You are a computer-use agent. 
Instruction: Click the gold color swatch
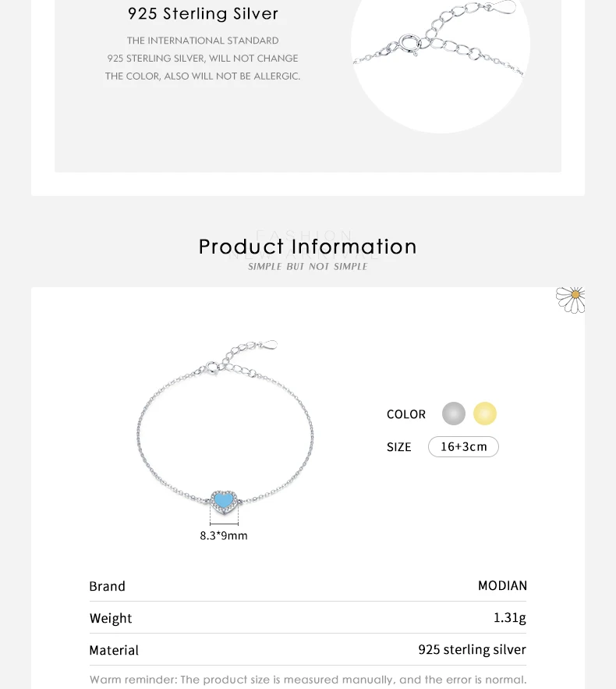click(485, 414)
